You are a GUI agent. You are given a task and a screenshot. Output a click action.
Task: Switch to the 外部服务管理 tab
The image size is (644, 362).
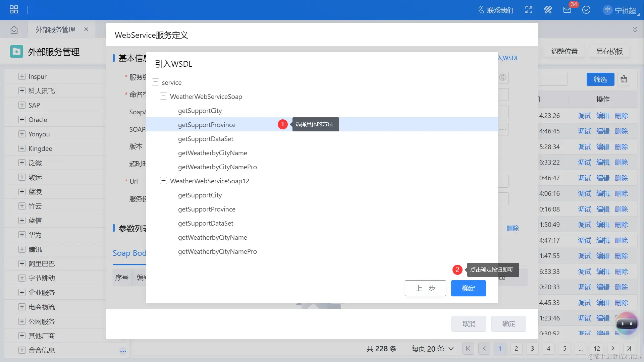coord(55,30)
